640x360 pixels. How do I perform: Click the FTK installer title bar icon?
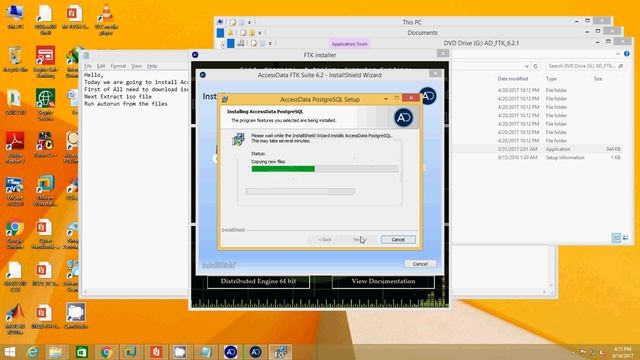(x=195, y=55)
